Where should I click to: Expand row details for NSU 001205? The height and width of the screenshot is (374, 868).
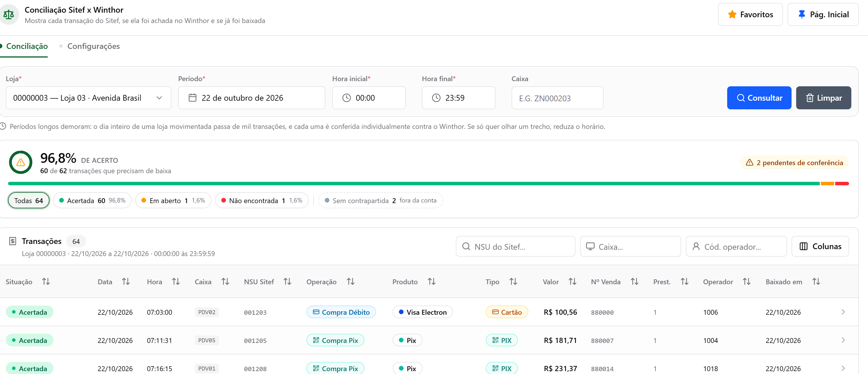click(843, 340)
